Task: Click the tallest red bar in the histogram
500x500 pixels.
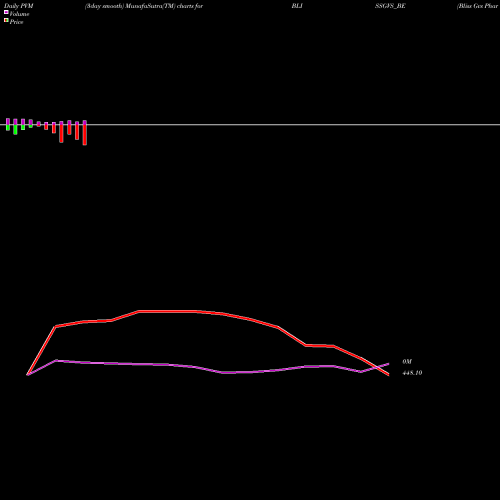Action: tap(85, 135)
